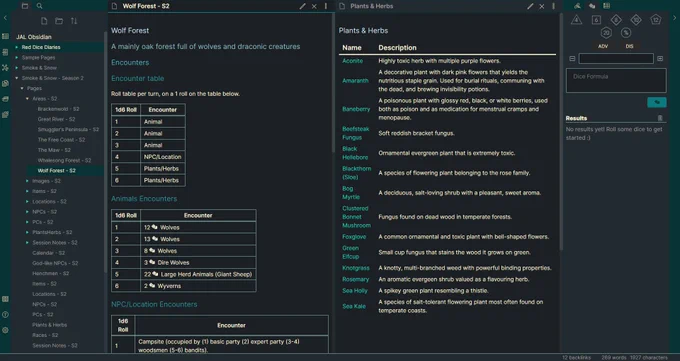Follow the Aconite link
This screenshot has height=361, width=680.
(352, 61)
